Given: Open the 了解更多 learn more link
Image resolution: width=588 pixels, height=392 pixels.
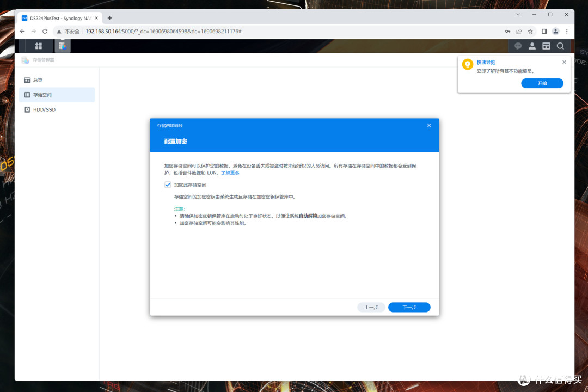Looking at the screenshot, I should 229,173.
